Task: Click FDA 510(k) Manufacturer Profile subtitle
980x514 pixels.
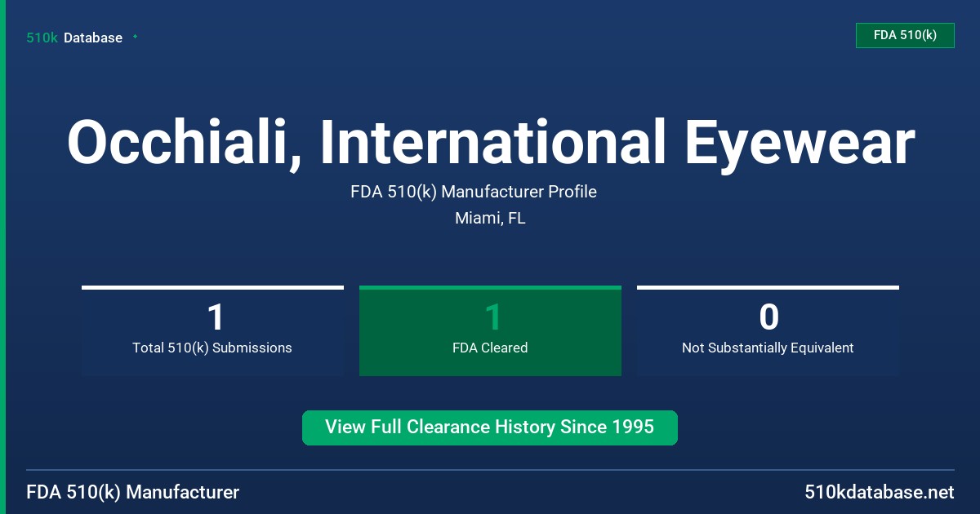Action: [x=474, y=192]
